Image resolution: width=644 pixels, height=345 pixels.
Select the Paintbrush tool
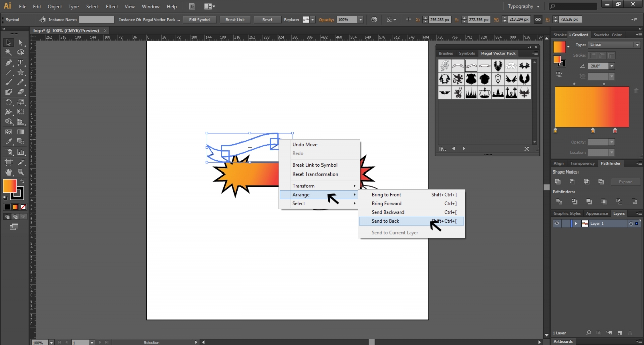pos(9,82)
